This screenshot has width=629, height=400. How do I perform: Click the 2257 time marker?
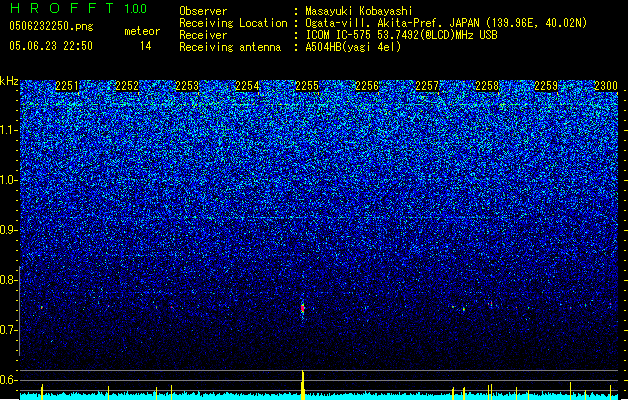pos(427,86)
